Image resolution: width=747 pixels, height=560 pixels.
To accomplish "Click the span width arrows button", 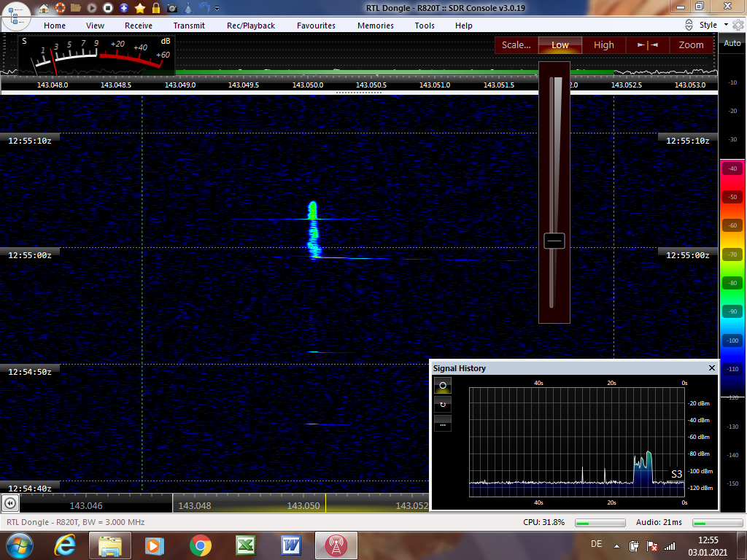I will 648,44.
